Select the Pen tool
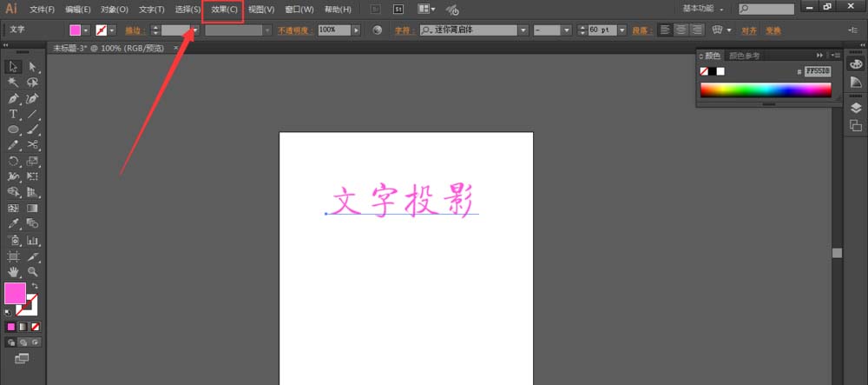This screenshot has height=385, width=868. pos(13,98)
